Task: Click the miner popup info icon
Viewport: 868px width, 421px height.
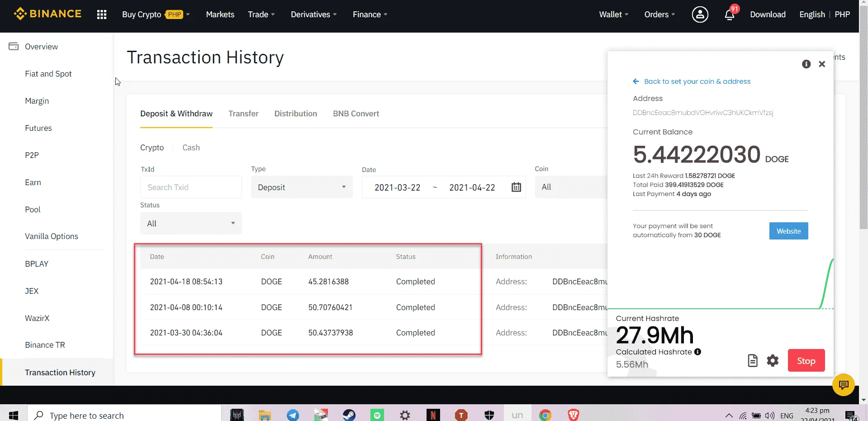Action: click(x=806, y=64)
